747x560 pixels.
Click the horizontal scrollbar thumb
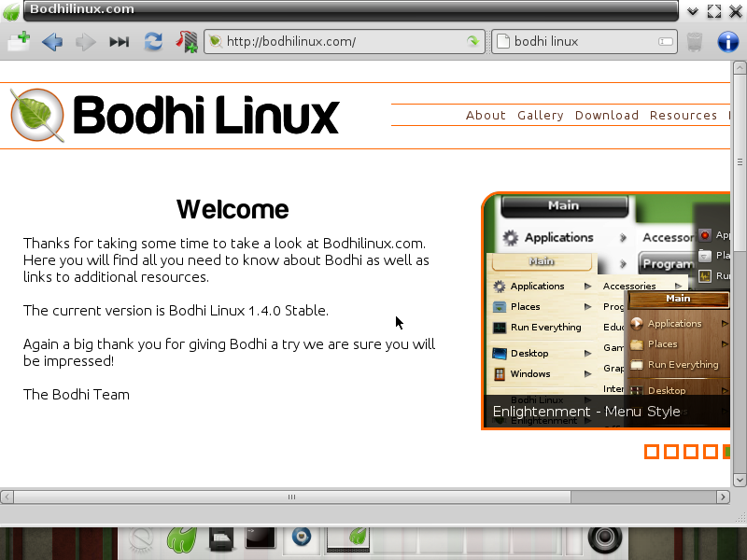click(x=292, y=497)
